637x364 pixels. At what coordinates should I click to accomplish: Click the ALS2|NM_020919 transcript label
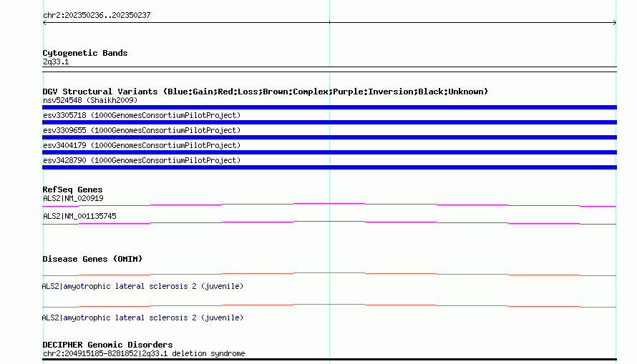(x=73, y=198)
